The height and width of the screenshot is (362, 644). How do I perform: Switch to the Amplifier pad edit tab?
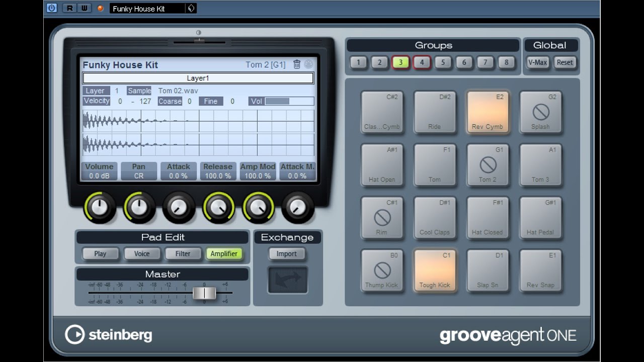click(224, 254)
